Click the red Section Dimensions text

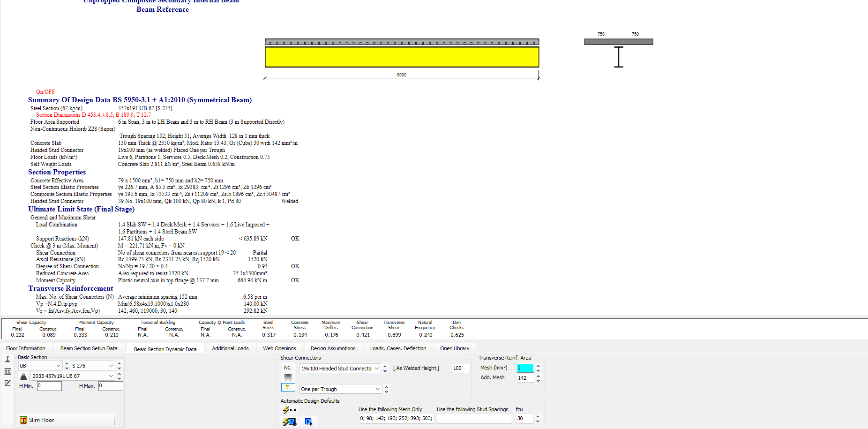[93, 115]
